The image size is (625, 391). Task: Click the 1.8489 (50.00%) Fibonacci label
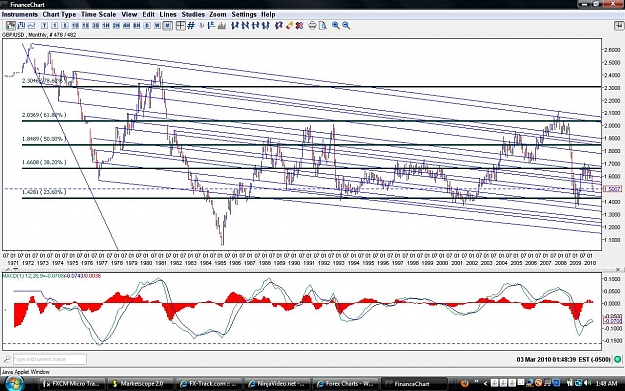pos(44,139)
